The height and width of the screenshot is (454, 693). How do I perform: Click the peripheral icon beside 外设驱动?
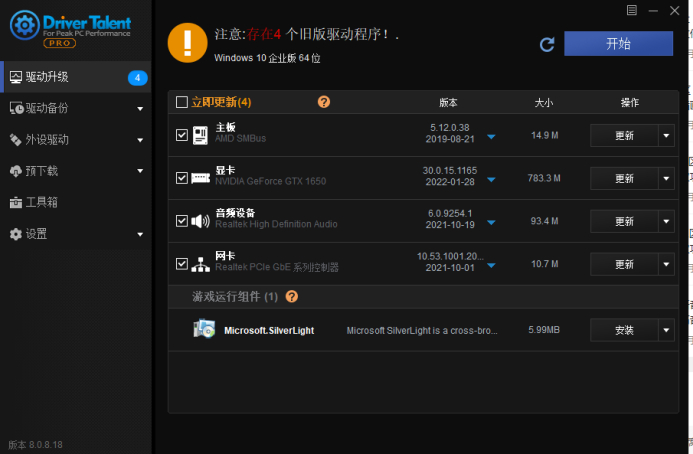16,140
